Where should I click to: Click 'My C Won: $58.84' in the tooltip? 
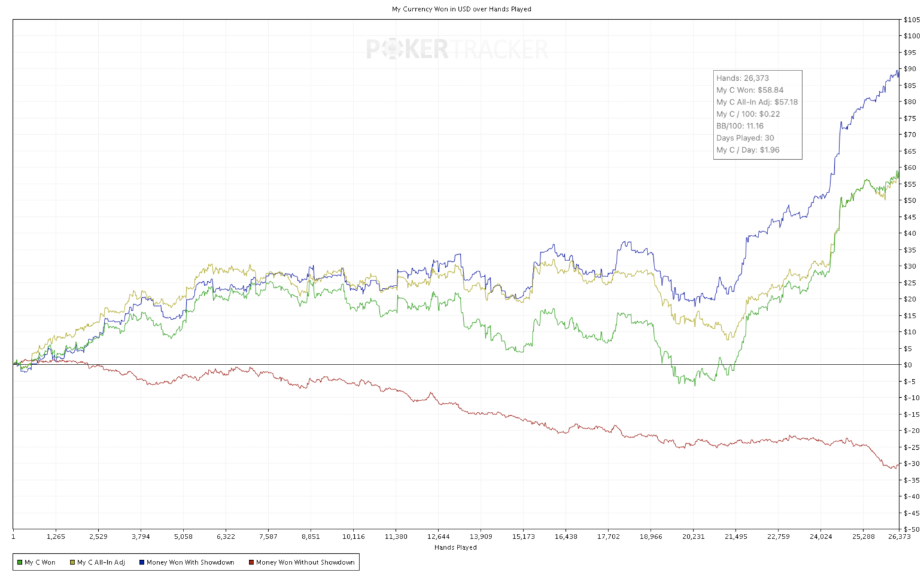tap(749, 90)
